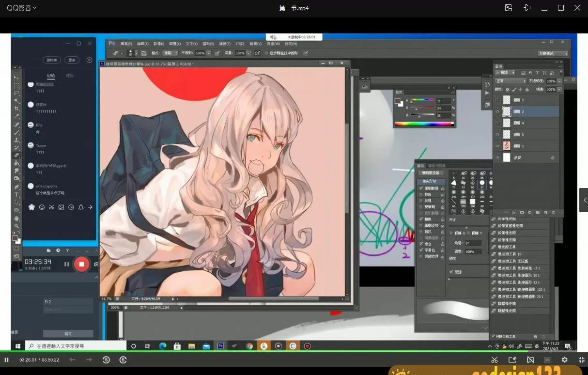Click the Create New Layer icon
This screenshot has height=375, width=588.
[x=546, y=212]
